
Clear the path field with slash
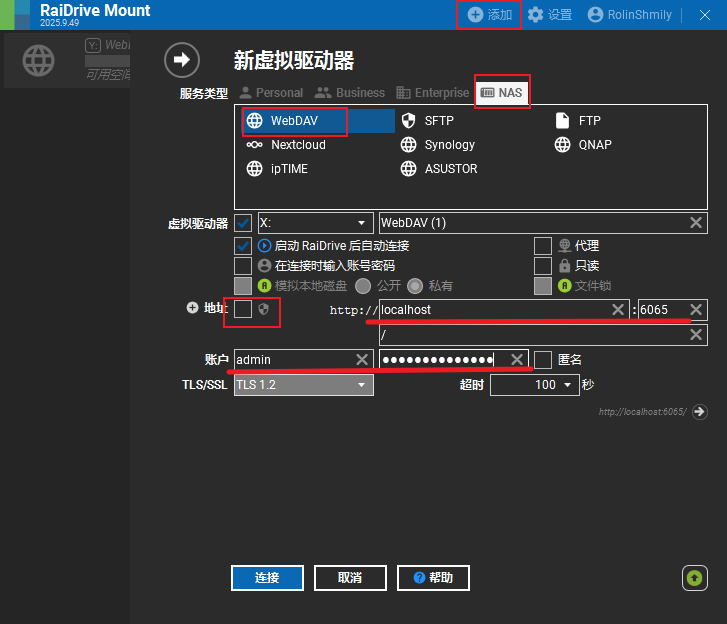coord(696,335)
